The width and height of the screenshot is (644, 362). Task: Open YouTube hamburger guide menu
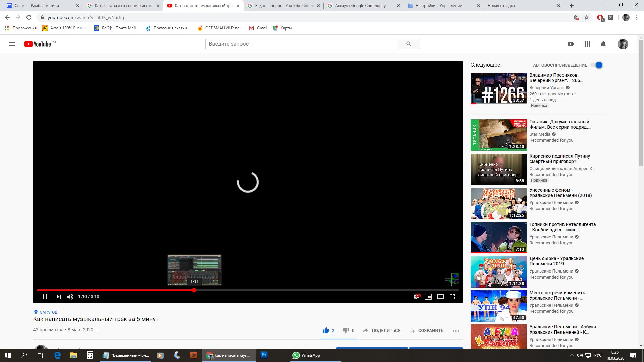click(12, 44)
